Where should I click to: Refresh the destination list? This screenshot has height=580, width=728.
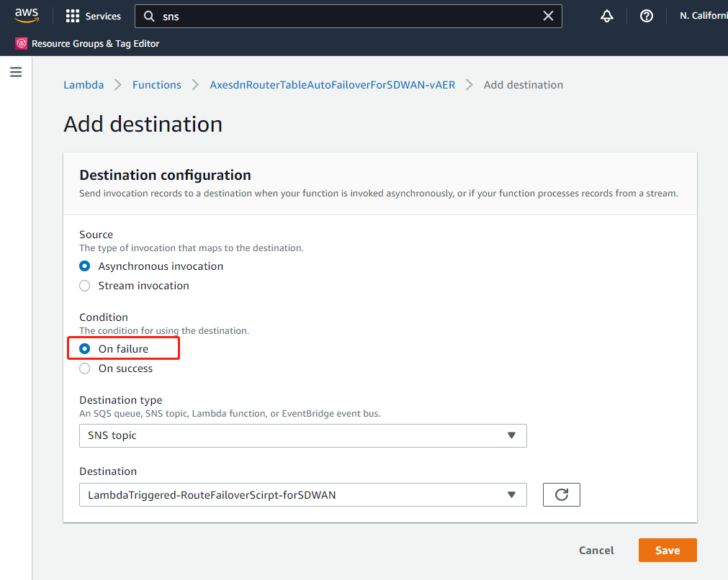pos(561,494)
